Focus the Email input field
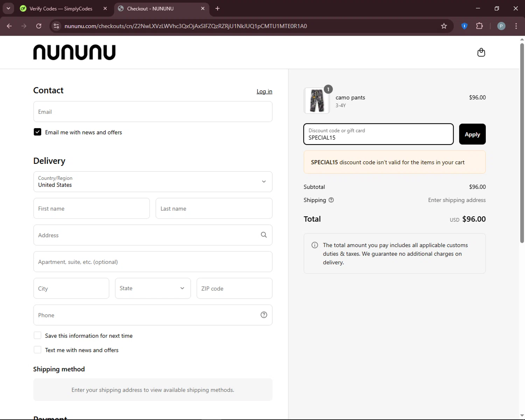This screenshot has width=525, height=420. pyautogui.click(x=153, y=112)
